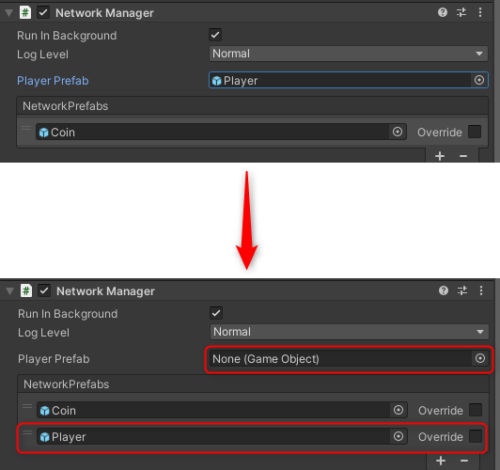Toggle Override for lower Coin entry

click(476, 410)
